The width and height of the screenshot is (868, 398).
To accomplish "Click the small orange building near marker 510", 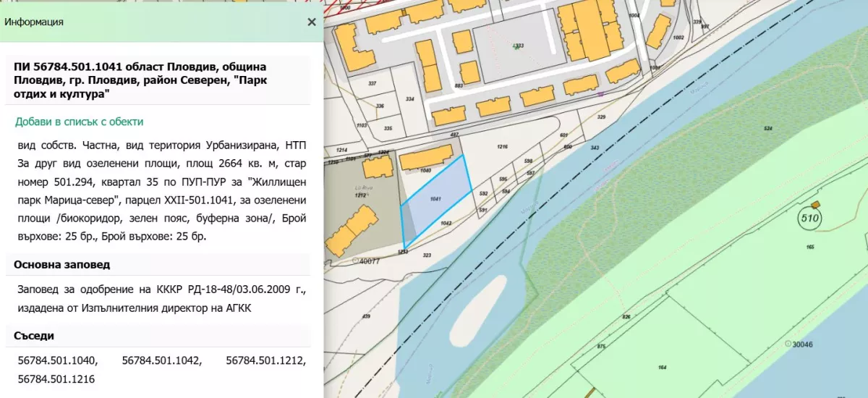I will 817,206.
